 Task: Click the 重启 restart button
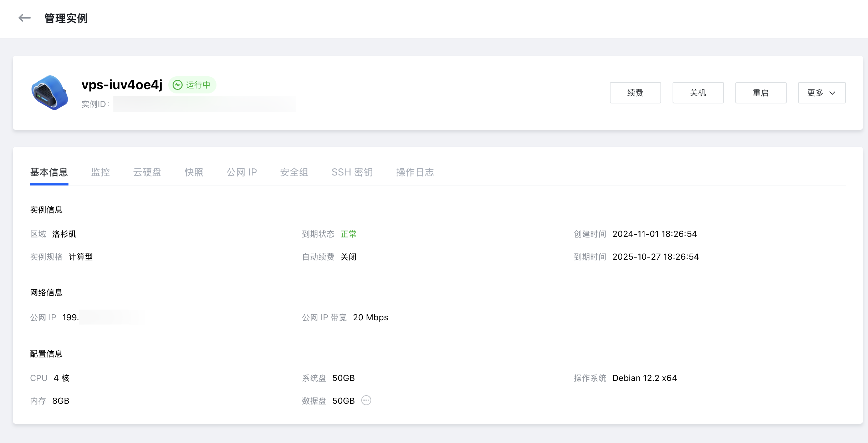point(761,93)
